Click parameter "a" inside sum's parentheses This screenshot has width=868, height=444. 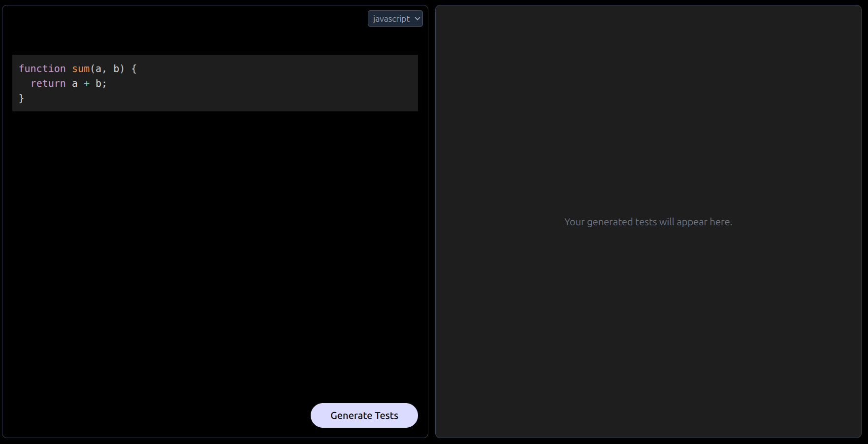click(98, 69)
